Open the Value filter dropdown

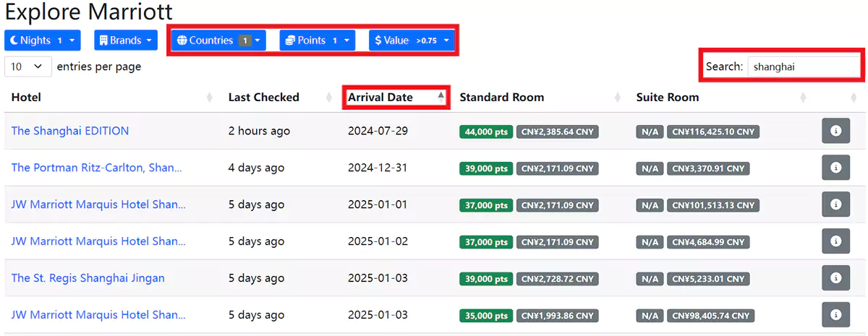click(x=412, y=40)
